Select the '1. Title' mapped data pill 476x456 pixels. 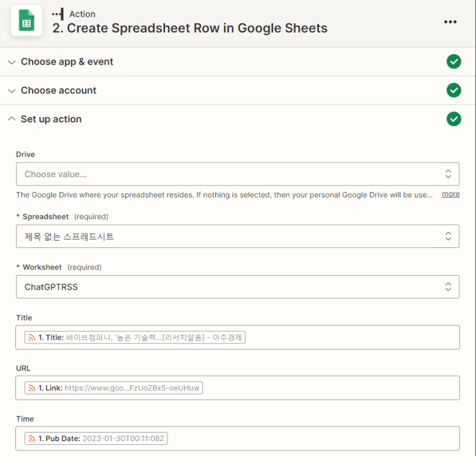click(x=135, y=337)
